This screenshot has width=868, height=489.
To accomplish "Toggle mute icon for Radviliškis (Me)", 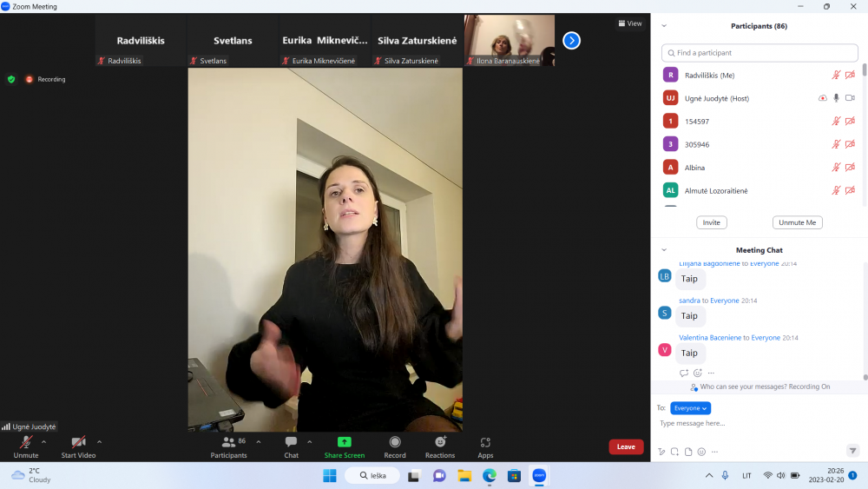I will click(x=836, y=75).
